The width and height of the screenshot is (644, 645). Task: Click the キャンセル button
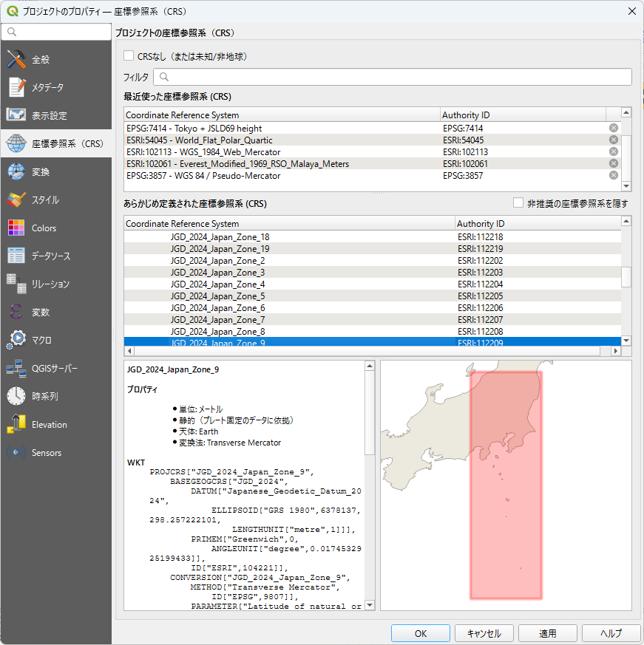tap(484, 633)
